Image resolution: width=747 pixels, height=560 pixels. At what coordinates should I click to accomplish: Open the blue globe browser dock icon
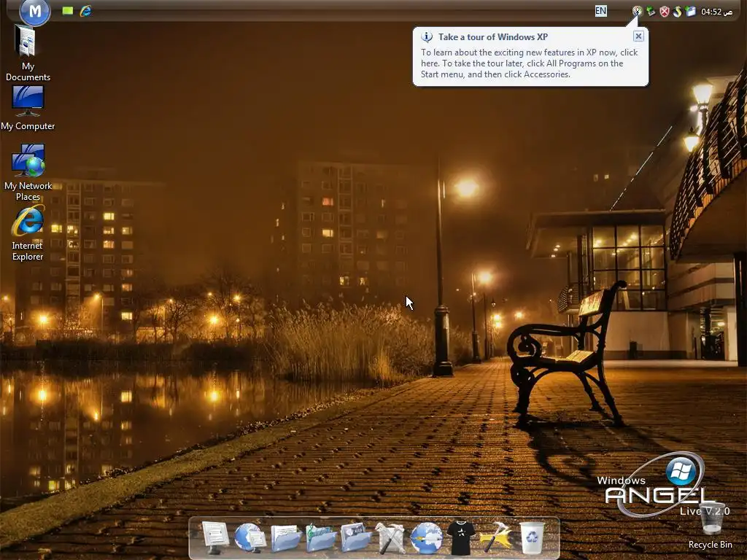(426, 538)
